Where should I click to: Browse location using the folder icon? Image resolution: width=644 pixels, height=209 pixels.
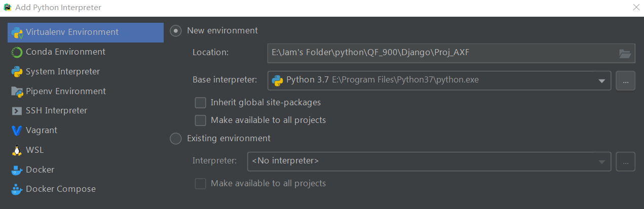coord(625,53)
